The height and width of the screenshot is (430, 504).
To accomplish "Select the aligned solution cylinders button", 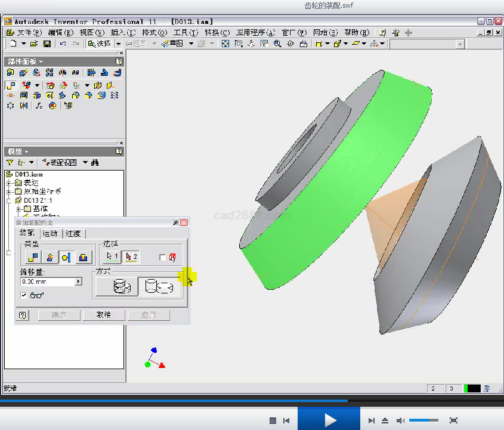I will coord(159,287).
